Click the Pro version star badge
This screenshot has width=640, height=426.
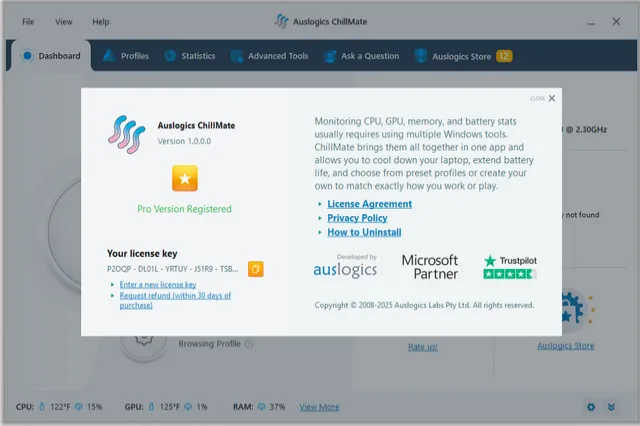pyautogui.click(x=185, y=178)
